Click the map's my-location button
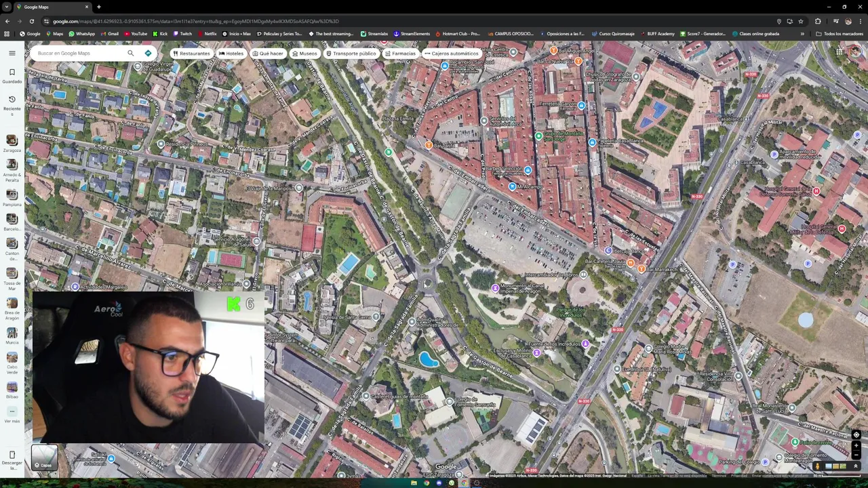This screenshot has width=868, height=488. (856, 434)
